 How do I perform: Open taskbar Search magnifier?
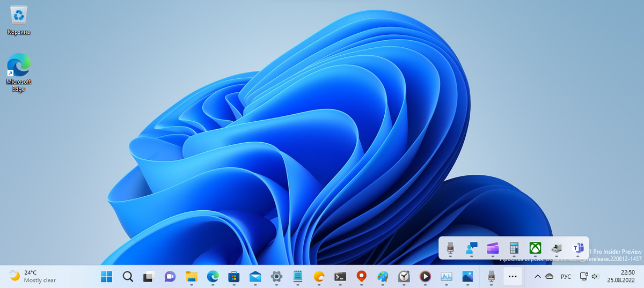pyautogui.click(x=128, y=277)
